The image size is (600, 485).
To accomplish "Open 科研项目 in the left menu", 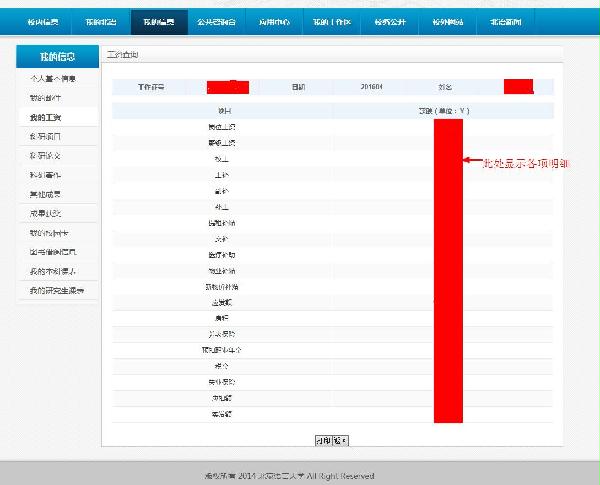I will click(46, 136).
